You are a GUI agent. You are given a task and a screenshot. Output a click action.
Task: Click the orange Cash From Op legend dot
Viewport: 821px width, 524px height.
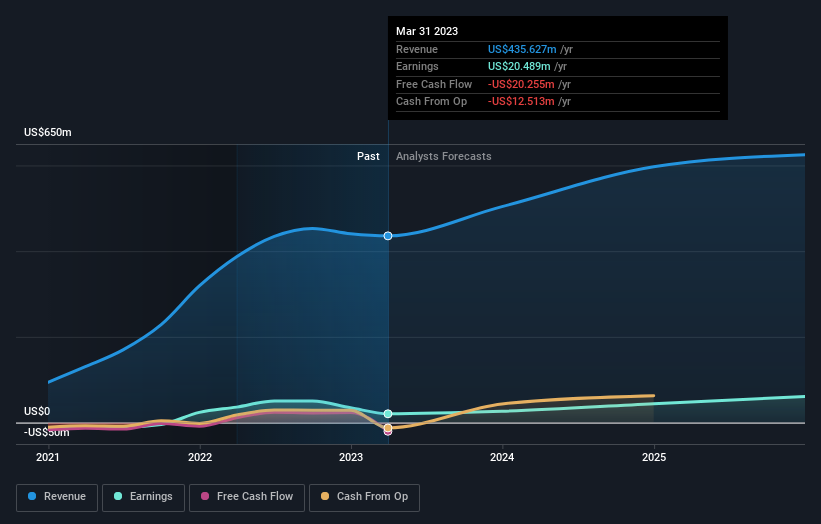coord(325,496)
